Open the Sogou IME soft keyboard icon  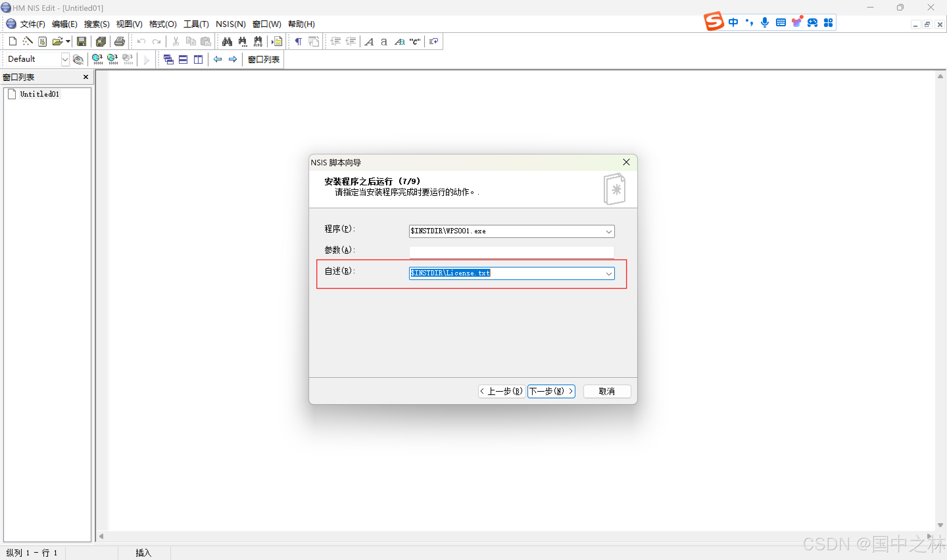pyautogui.click(x=781, y=23)
